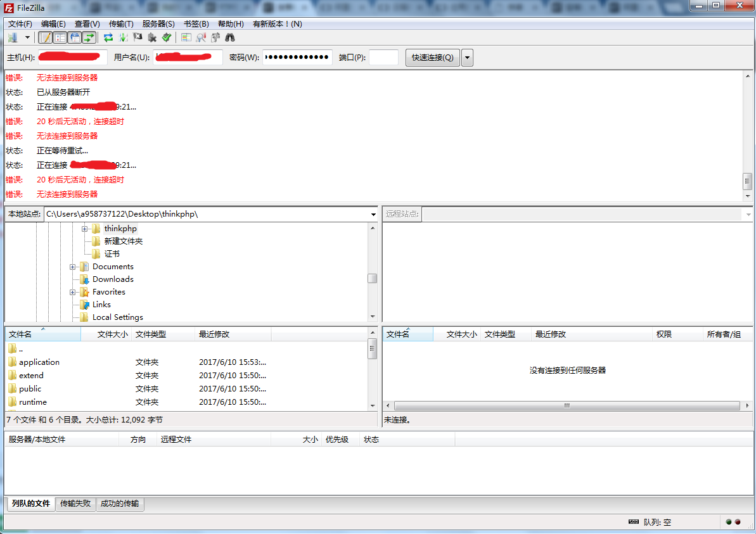Image resolution: width=756 pixels, height=534 pixels.
Task: Select the application folder in the file list
Action: 39,362
